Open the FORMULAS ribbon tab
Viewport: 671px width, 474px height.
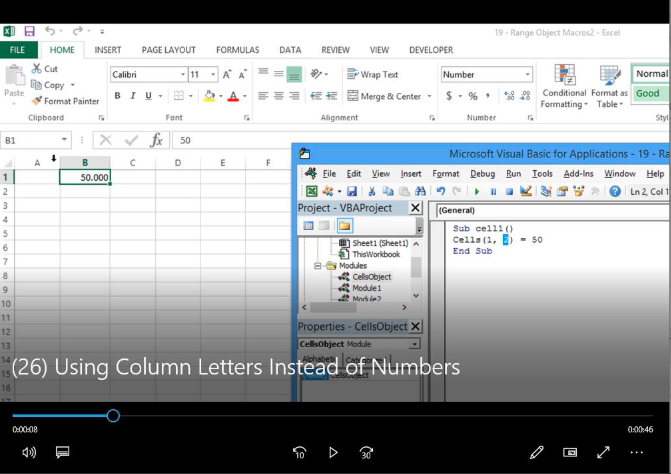coord(237,50)
